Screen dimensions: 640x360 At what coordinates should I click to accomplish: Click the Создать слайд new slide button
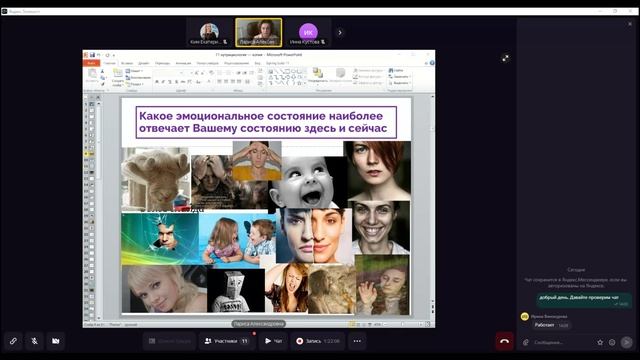pos(118,78)
